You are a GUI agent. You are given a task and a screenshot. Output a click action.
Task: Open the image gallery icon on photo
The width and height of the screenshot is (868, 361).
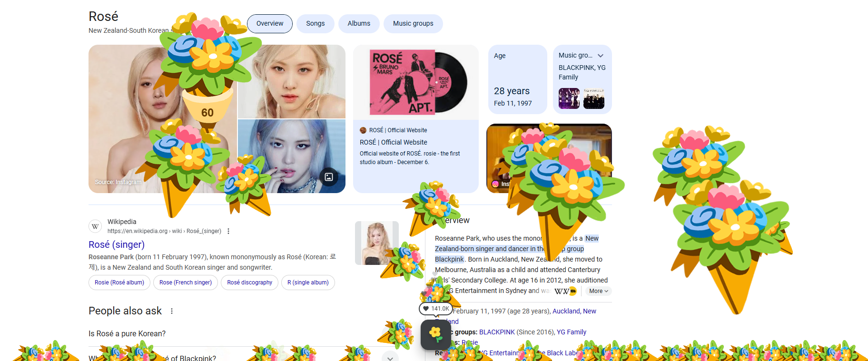[x=329, y=177]
